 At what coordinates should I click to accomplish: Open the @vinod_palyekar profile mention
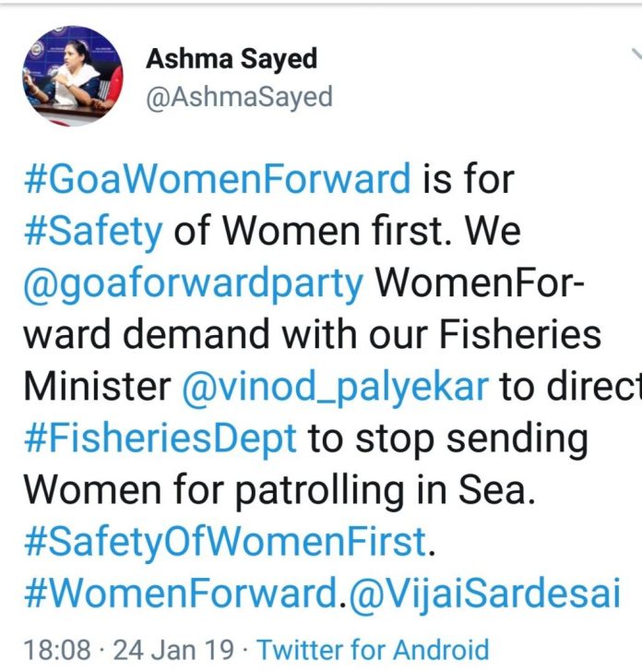[334, 386]
